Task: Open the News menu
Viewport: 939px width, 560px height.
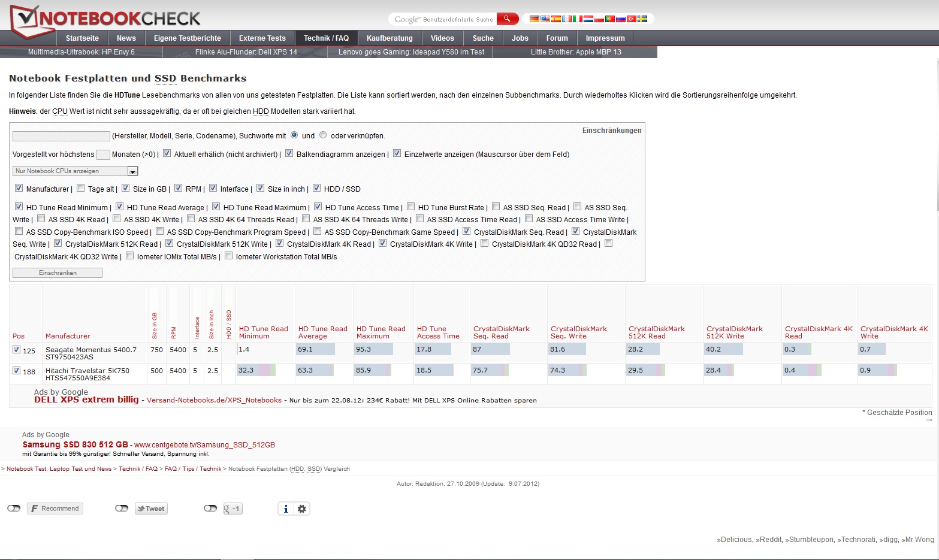Action: point(126,38)
